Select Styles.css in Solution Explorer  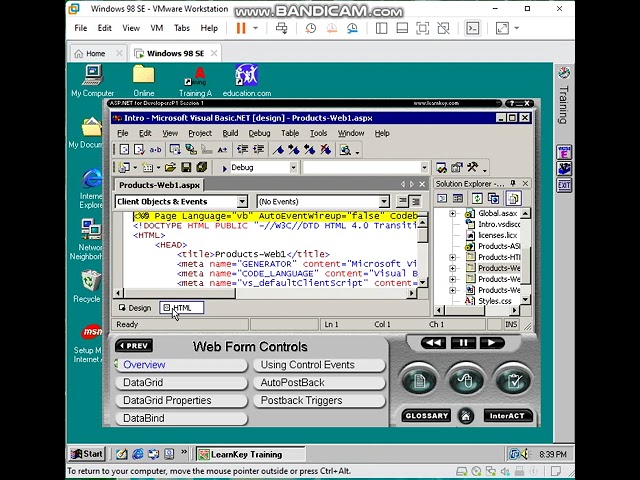click(495, 301)
